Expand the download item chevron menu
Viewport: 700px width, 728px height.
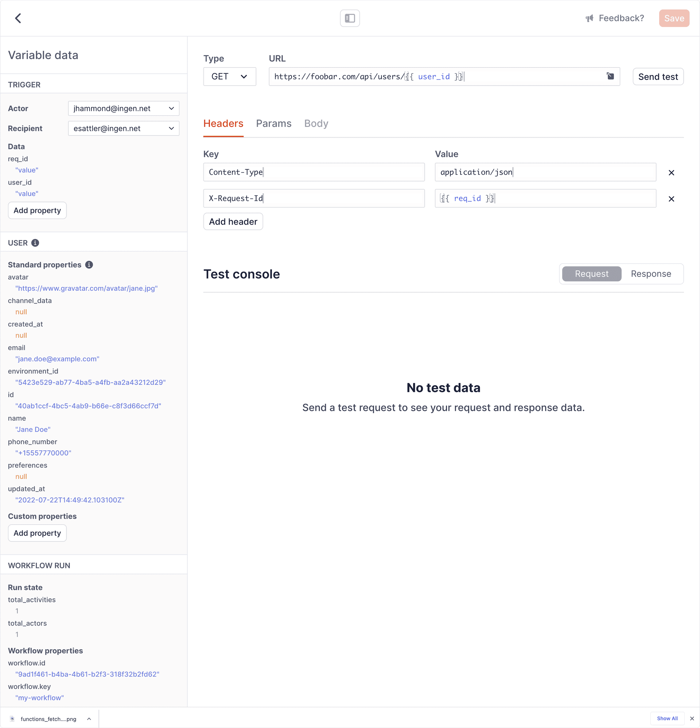pyautogui.click(x=89, y=719)
